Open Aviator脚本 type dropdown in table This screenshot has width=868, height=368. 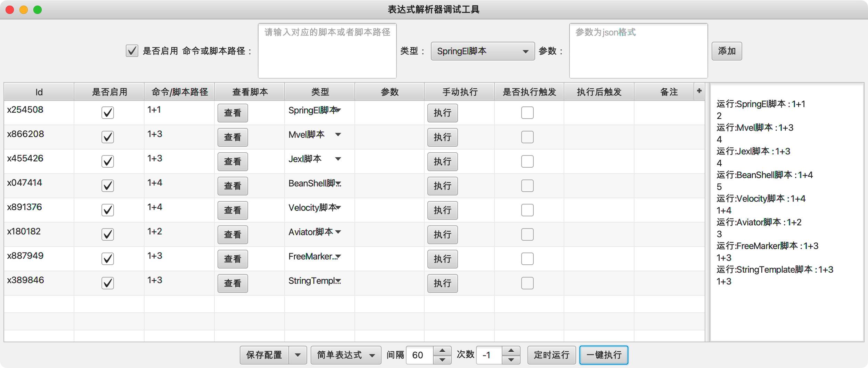point(315,232)
